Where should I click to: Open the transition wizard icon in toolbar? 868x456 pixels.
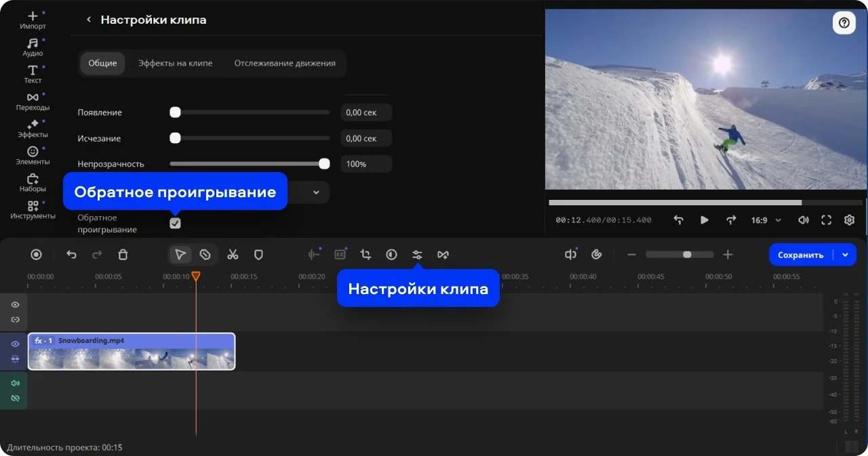point(443,255)
